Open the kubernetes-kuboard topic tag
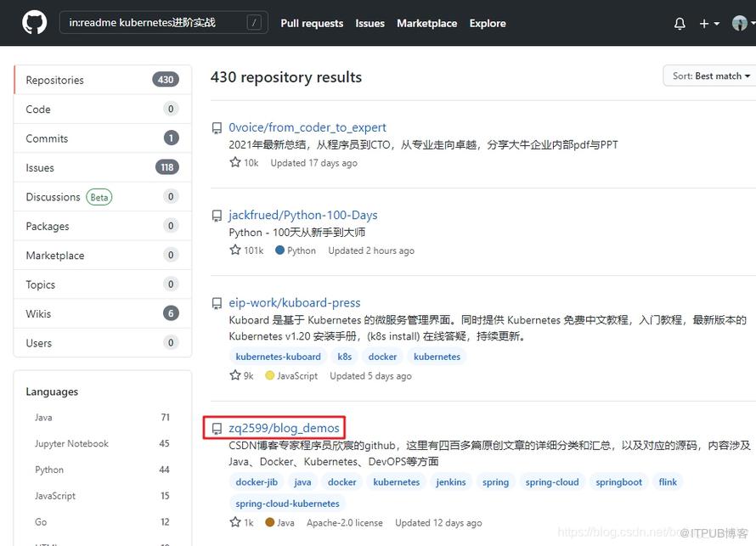 coord(279,357)
